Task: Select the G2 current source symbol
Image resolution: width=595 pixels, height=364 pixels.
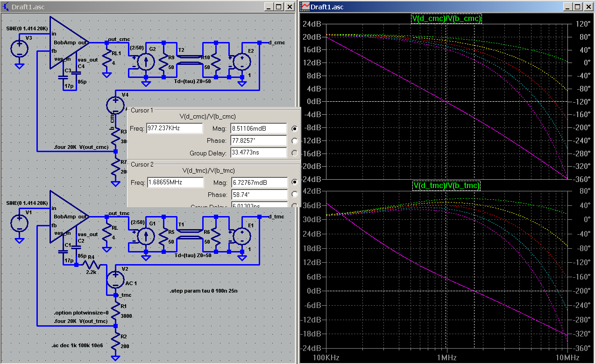Action: 146,63
